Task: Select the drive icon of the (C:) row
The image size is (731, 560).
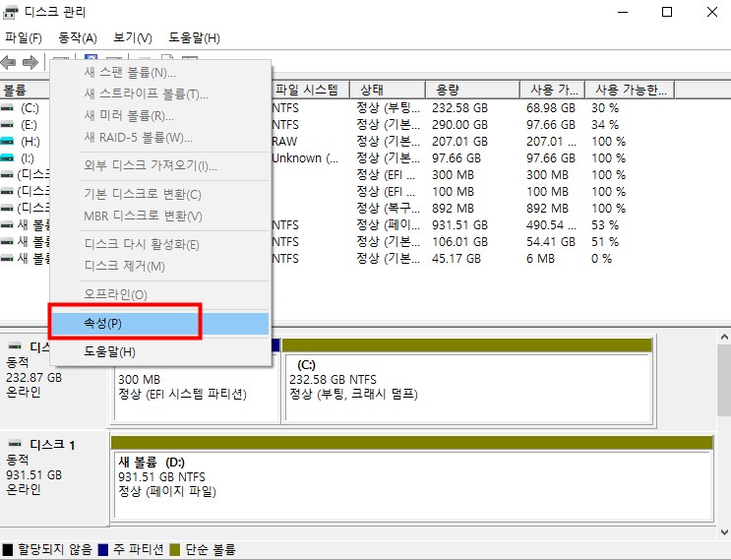Action: pyautogui.click(x=7, y=108)
